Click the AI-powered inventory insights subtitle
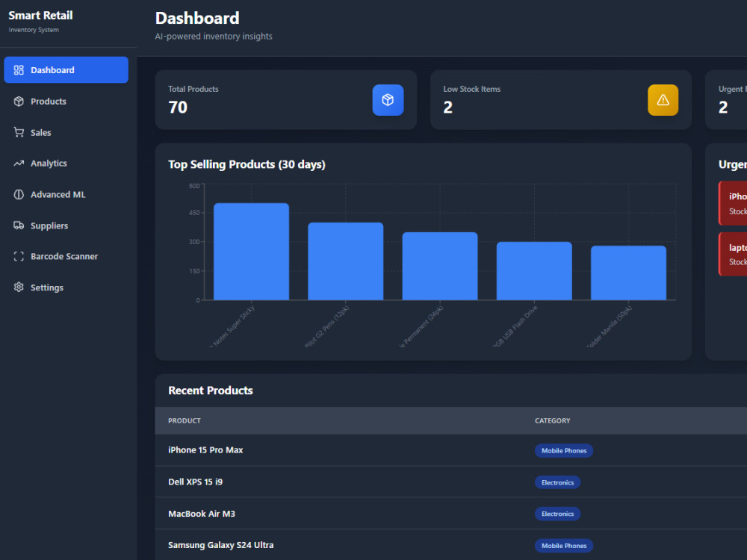747x560 pixels. tap(214, 36)
